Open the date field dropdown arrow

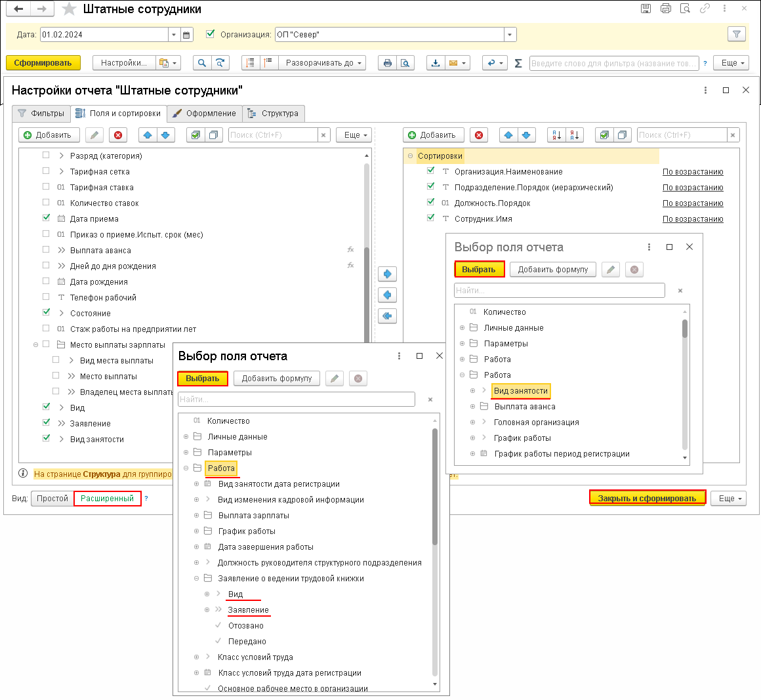click(x=174, y=35)
